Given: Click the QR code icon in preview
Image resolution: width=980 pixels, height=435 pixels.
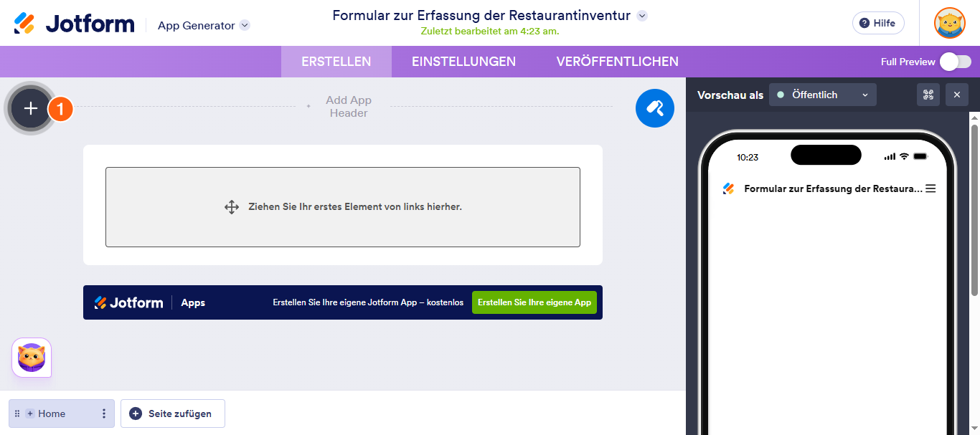Looking at the screenshot, I should pos(928,95).
